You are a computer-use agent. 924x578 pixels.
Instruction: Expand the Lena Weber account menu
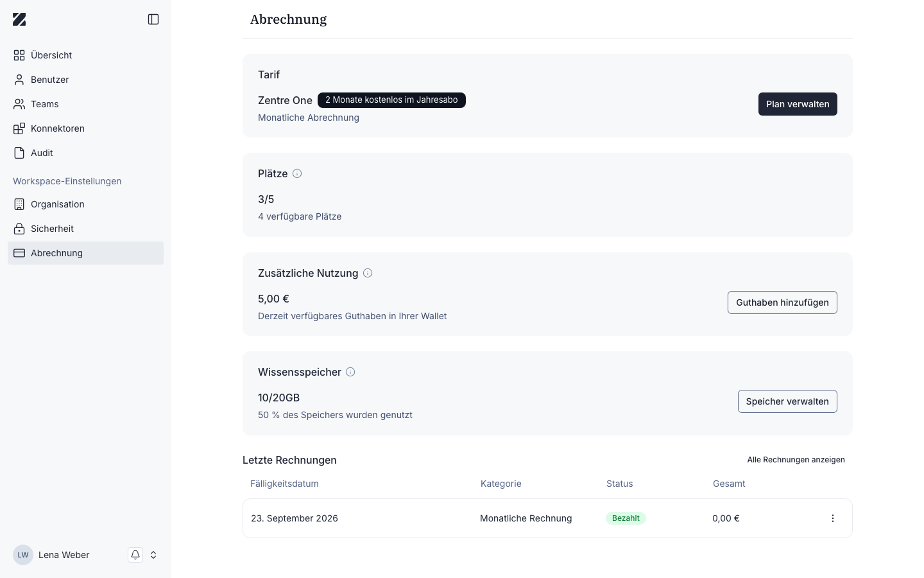pyautogui.click(x=153, y=555)
